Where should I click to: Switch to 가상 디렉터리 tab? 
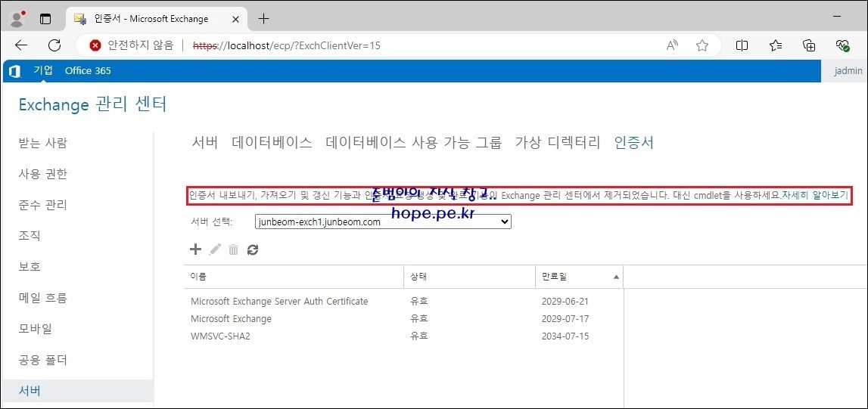pos(558,143)
